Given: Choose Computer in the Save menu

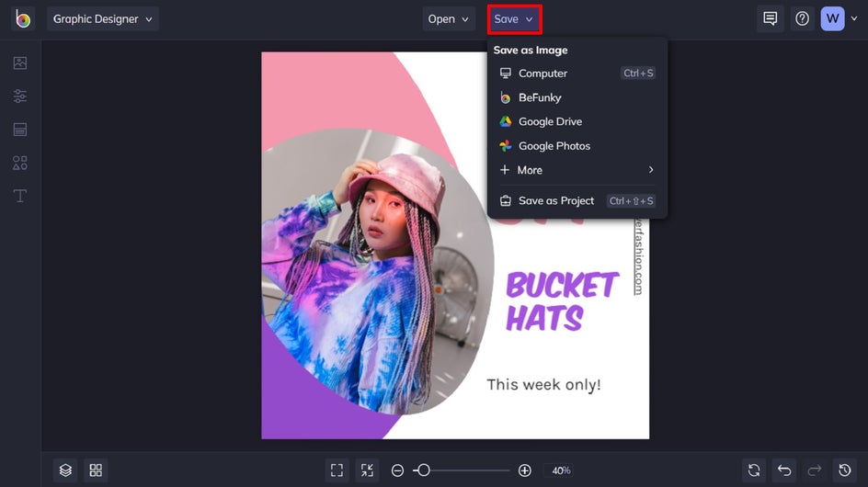Looking at the screenshot, I should 577,74.
